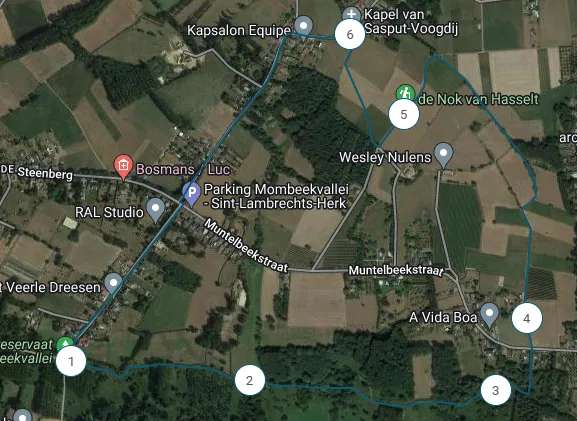Click the green hiker icon de Nok van Hasselt
This screenshot has width=577, height=421.
coord(405,93)
